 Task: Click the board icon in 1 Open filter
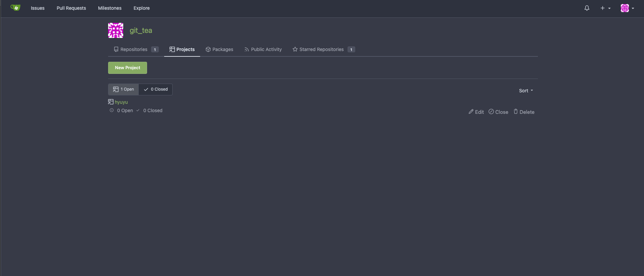pyautogui.click(x=116, y=89)
